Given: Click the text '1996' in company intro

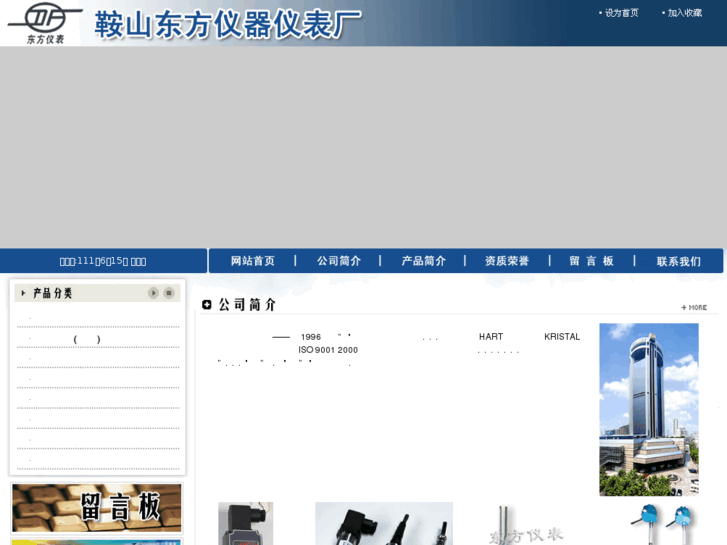Looking at the screenshot, I should [311, 337].
